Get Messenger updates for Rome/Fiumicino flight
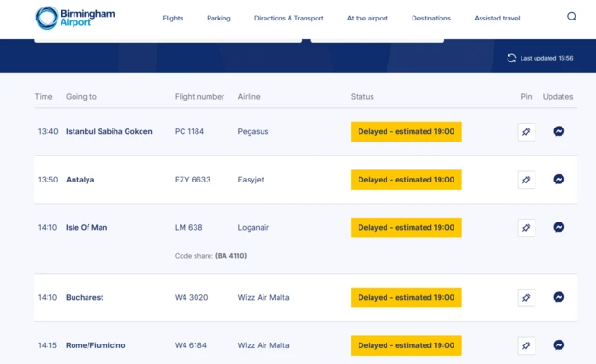This screenshot has height=364, width=596. coord(559,345)
